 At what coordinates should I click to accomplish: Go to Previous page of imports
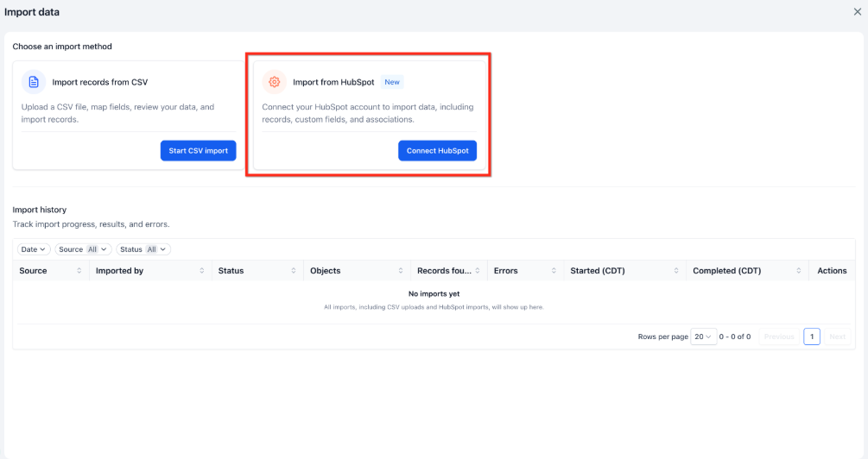(x=779, y=336)
